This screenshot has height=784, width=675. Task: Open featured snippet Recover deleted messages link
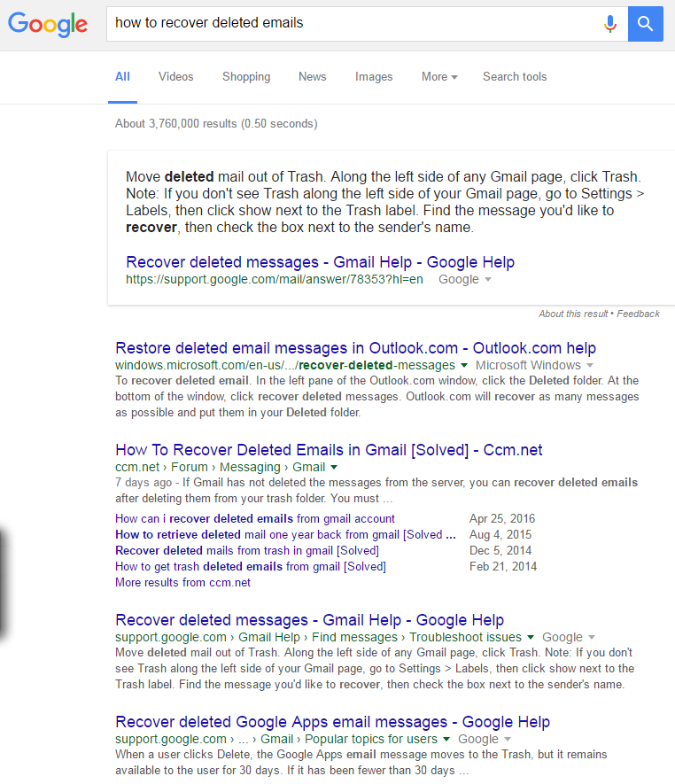click(320, 262)
